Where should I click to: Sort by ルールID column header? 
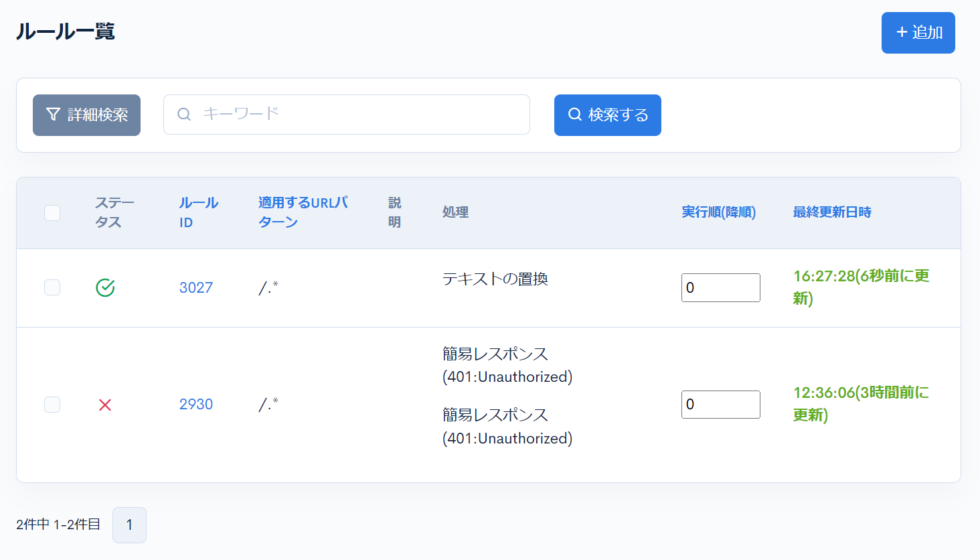(199, 212)
